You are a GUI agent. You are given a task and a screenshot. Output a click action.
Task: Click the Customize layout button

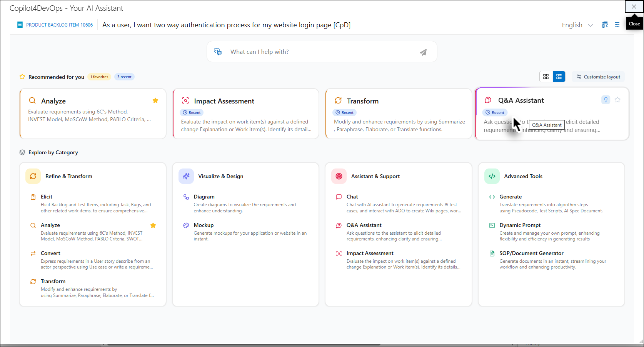pyautogui.click(x=598, y=77)
